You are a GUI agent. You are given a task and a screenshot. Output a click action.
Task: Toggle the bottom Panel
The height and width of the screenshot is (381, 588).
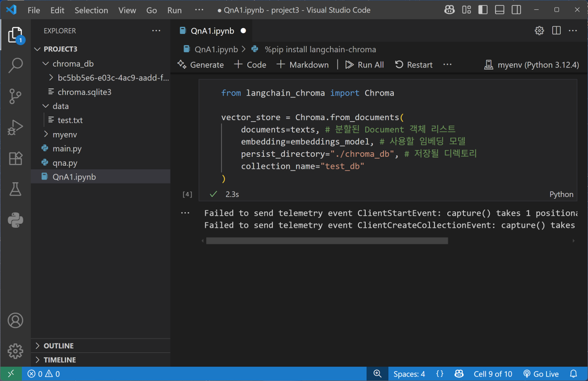coord(500,10)
